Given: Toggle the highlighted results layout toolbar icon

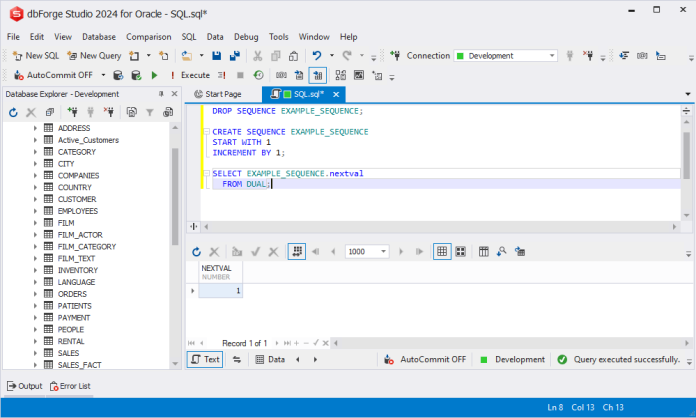Looking at the screenshot, I should [318, 75].
